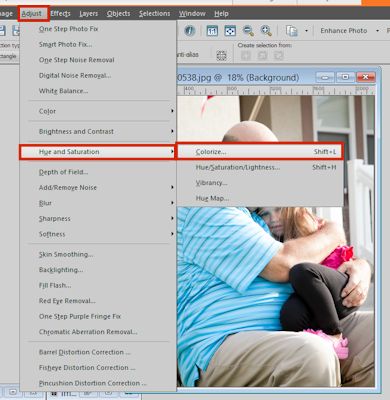
Task: Click the round info icon in toolbar
Action: [x=190, y=31]
